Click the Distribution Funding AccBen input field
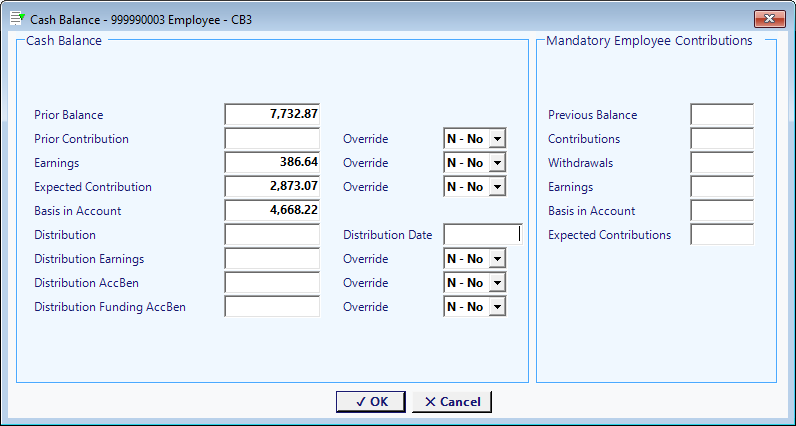Image resolution: width=796 pixels, height=426 pixels. (x=272, y=307)
